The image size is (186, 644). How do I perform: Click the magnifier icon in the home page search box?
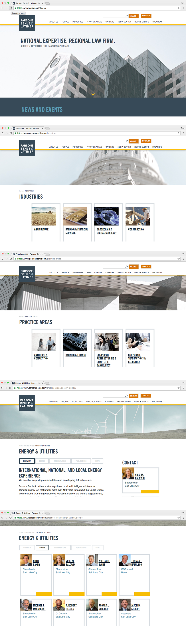tap(126, 16)
